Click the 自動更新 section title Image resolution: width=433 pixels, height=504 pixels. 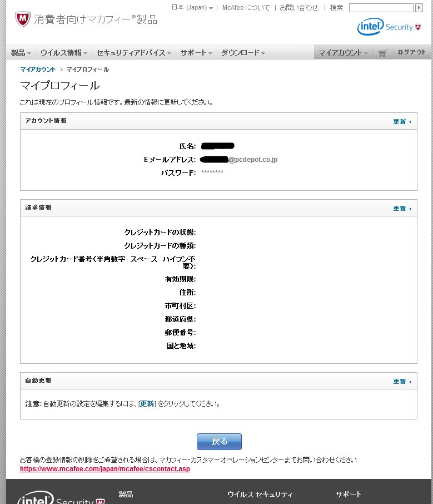coord(38,381)
